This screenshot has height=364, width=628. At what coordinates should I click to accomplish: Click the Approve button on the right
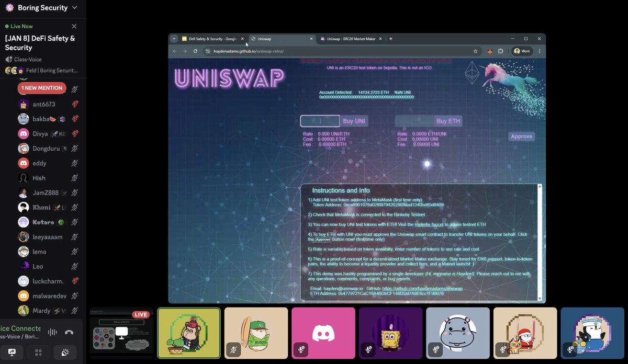pyautogui.click(x=521, y=136)
